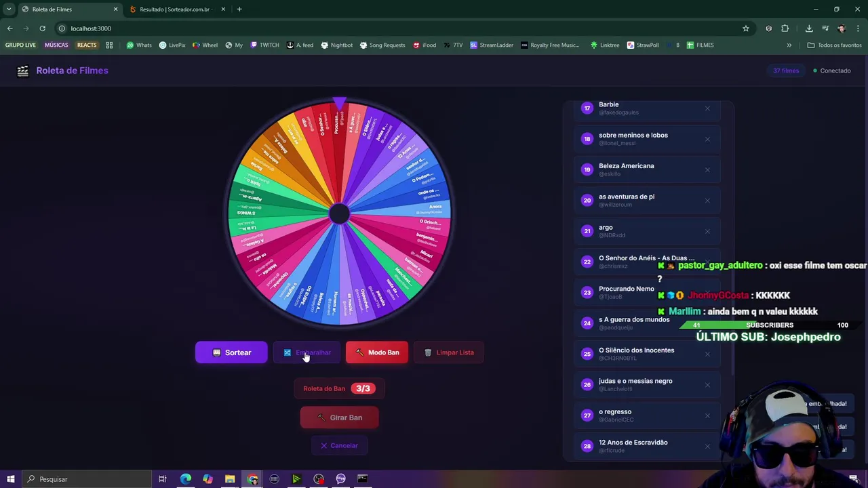The width and height of the screenshot is (868, 488).
Task: Click the Roleta de Filmes clapperboard logo
Action: tap(23, 70)
